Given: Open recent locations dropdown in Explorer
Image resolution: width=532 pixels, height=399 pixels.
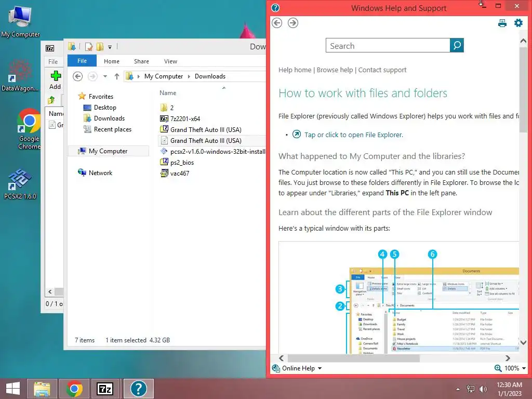Looking at the screenshot, I should [x=105, y=76].
